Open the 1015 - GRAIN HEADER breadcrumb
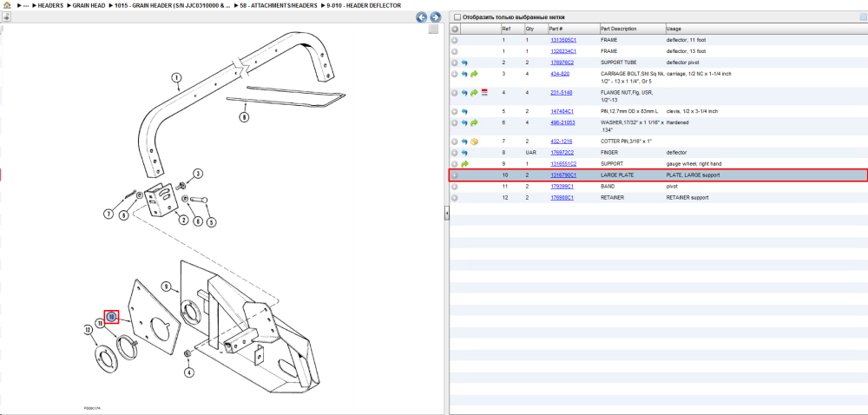Image resolution: width=868 pixels, height=415 pixels. coord(172,5)
